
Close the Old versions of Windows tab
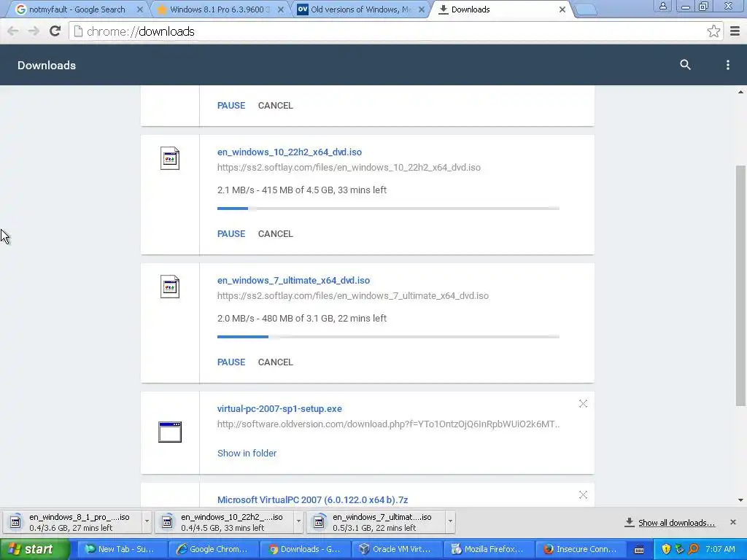click(421, 9)
